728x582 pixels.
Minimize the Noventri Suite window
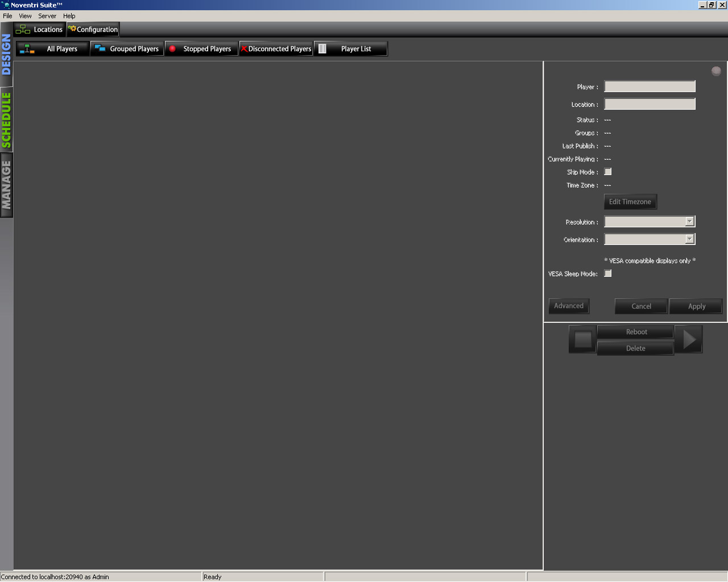[x=702, y=5]
